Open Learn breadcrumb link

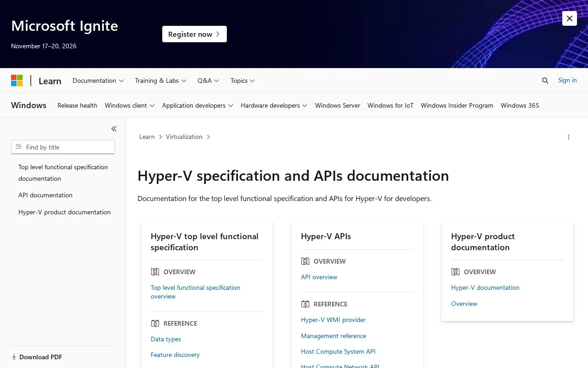coord(147,137)
